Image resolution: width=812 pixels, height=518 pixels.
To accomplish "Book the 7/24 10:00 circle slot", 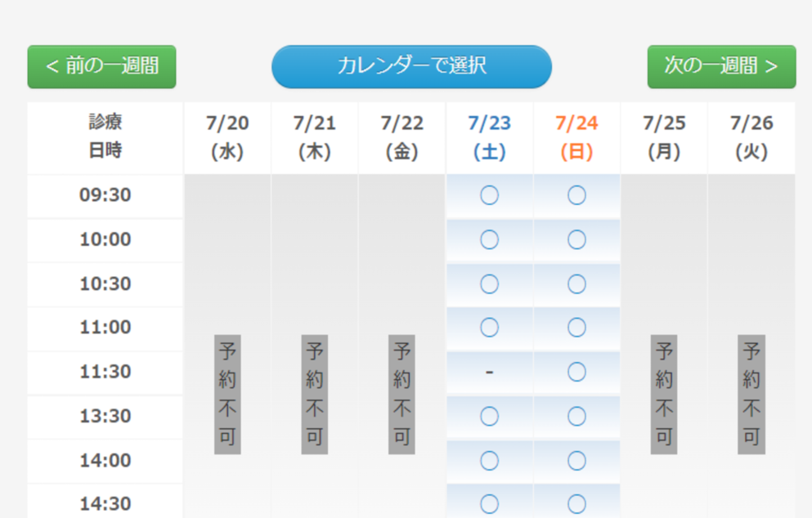I will point(576,240).
